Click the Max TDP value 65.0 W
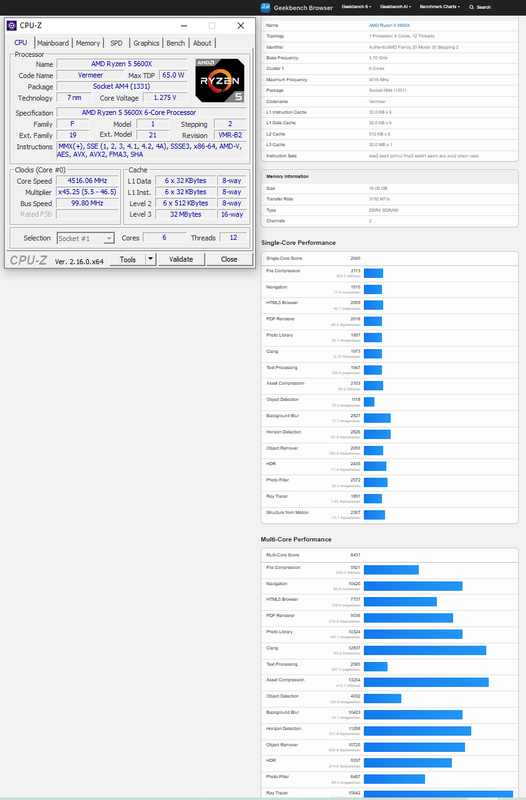The width and height of the screenshot is (526, 800). click(x=173, y=75)
